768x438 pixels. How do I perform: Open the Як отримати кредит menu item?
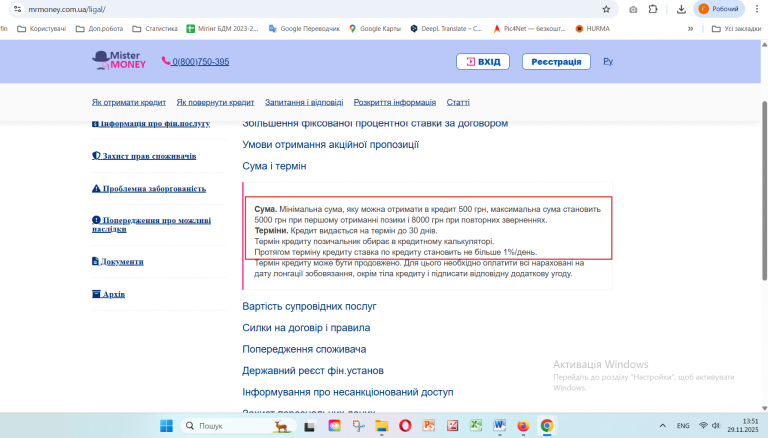129,102
